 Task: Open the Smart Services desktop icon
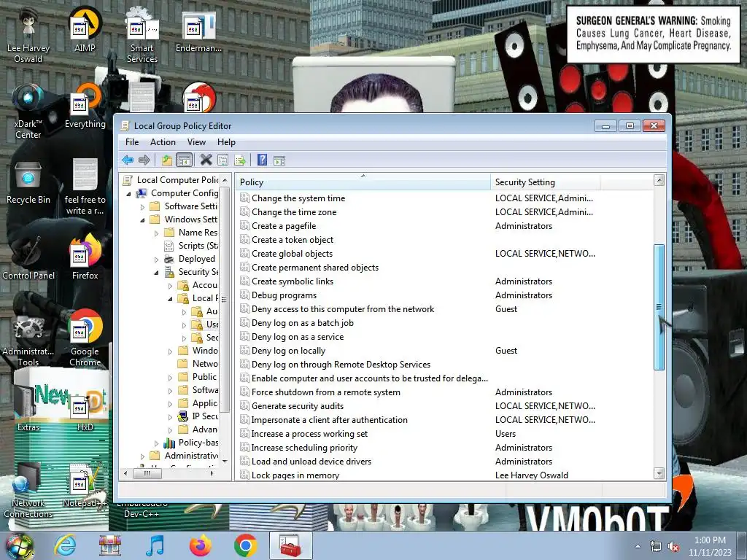coord(142,35)
